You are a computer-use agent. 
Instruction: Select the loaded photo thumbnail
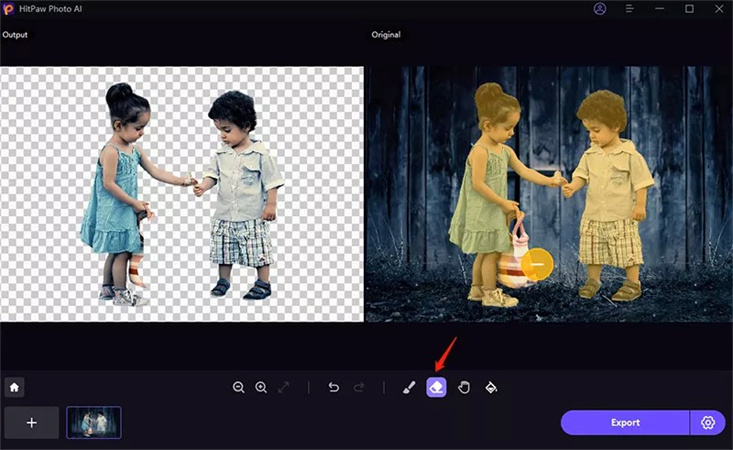(x=94, y=423)
